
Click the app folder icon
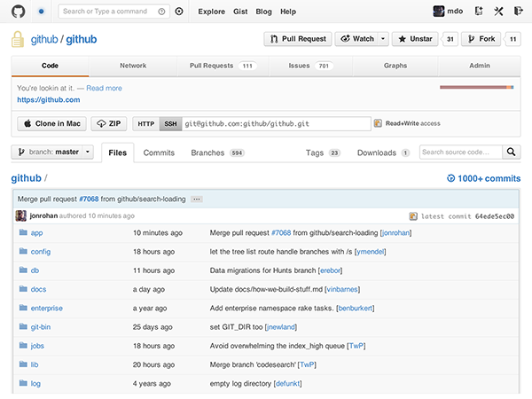(23, 232)
